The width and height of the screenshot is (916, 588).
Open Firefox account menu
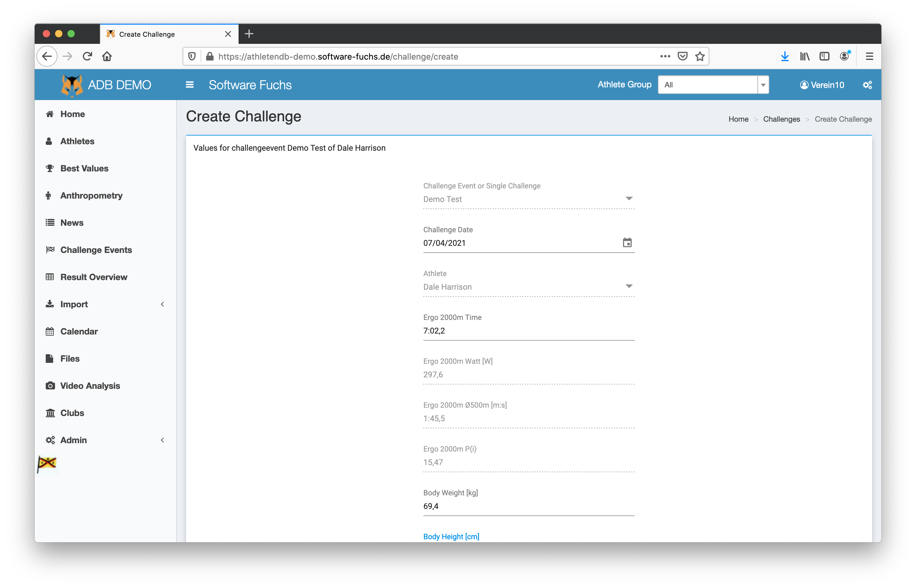point(845,56)
